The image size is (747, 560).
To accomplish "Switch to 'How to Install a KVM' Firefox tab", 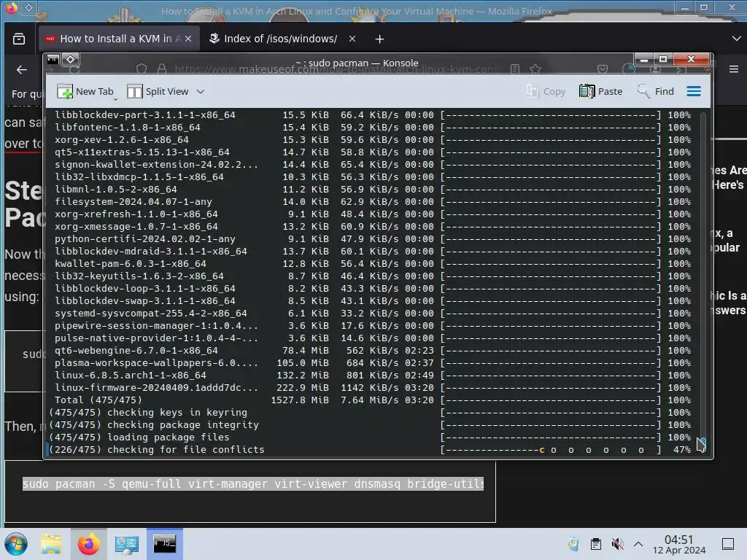I will 117,39.
